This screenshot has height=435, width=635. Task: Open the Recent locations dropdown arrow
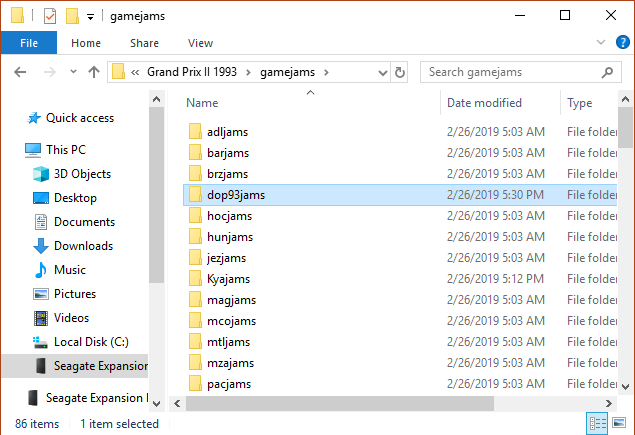click(x=71, y=72)
